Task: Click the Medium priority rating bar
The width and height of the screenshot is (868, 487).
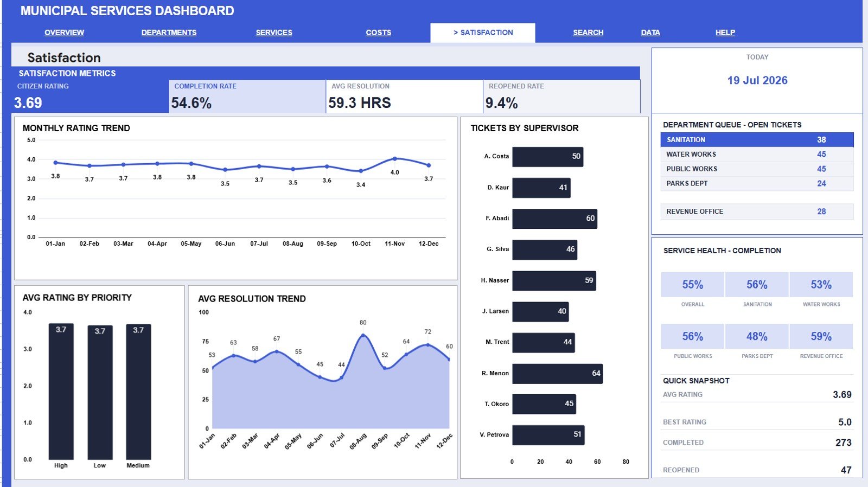Action: pyautogui.click(x=138, y=392)
